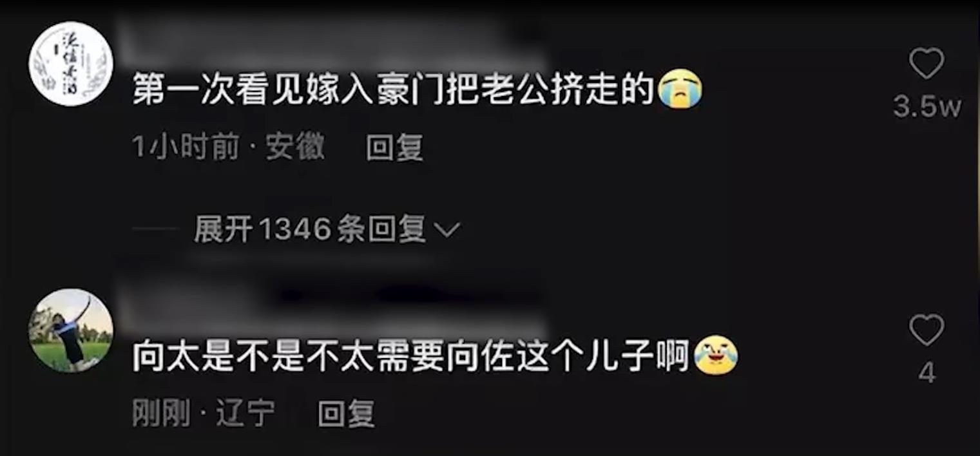Expand the 1346 replies

(310, 229)
